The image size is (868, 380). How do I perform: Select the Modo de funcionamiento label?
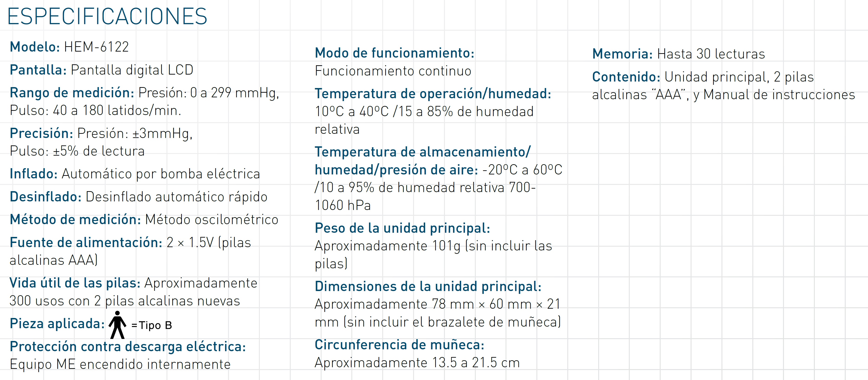pos(394,53)
